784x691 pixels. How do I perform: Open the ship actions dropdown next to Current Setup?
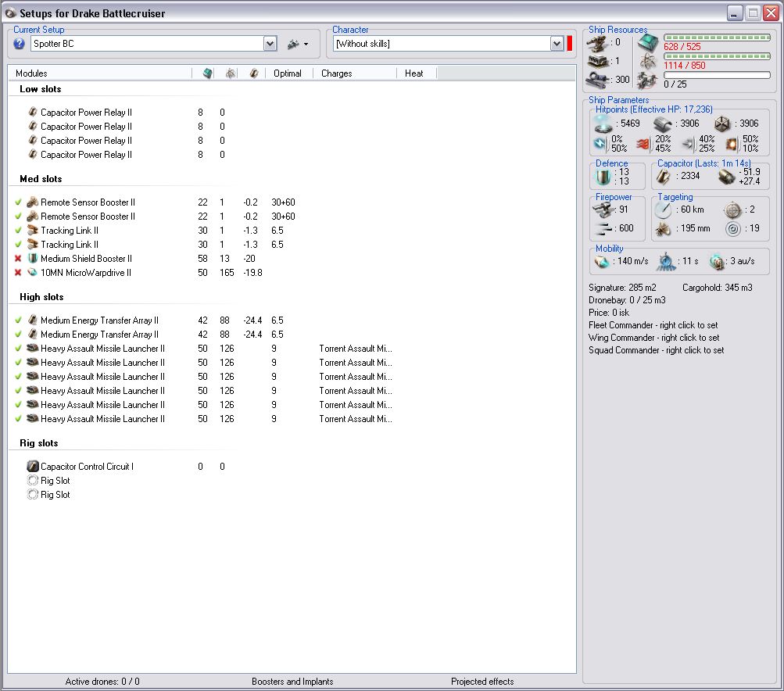click(298, 44)
